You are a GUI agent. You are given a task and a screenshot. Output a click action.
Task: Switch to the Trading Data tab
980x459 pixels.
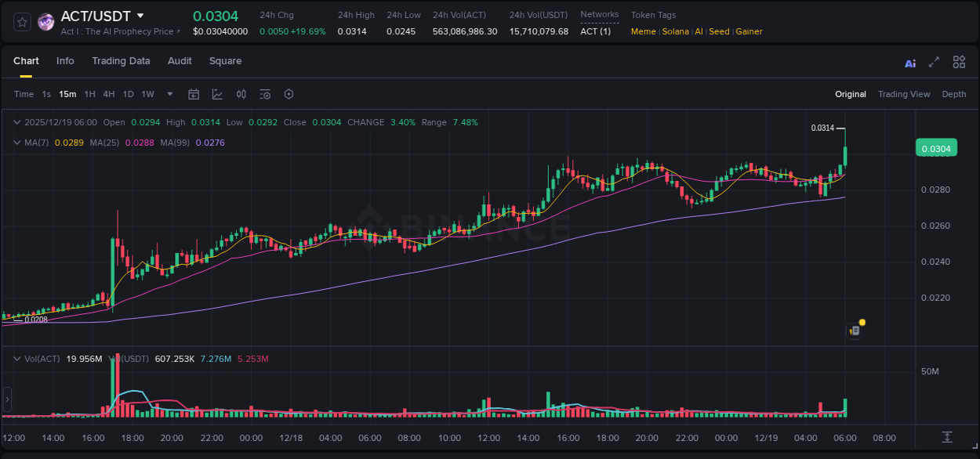click(x=121, y=61)
